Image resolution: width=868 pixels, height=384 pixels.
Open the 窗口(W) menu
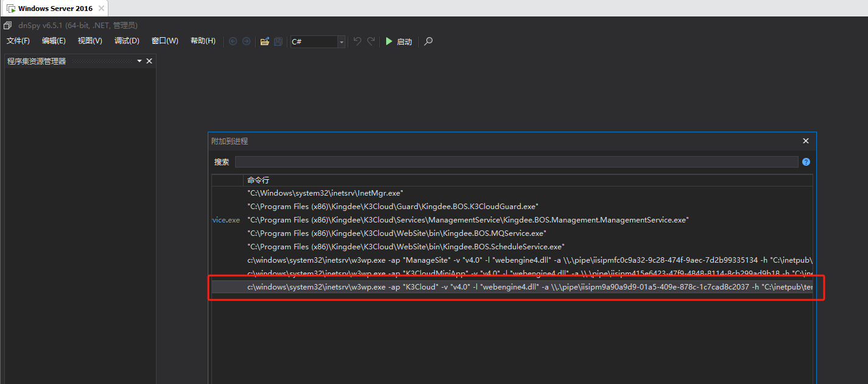pos(165,41)
